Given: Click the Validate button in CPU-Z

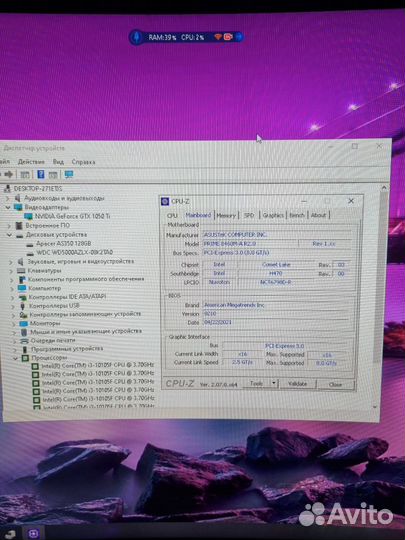Looking at the screenshot, I should click(x=297, y=383).
